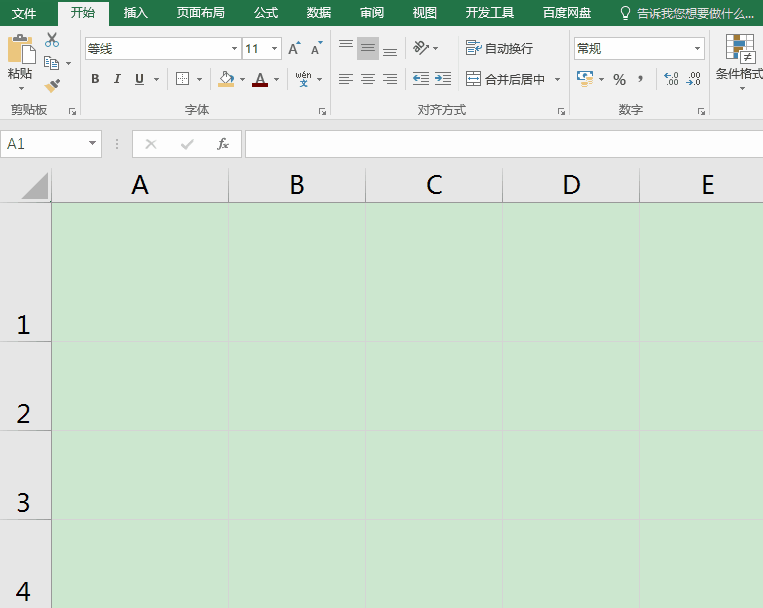Click the wén phonetic guide icon
This screenshot has height=608, width=763.
(303, 78)
